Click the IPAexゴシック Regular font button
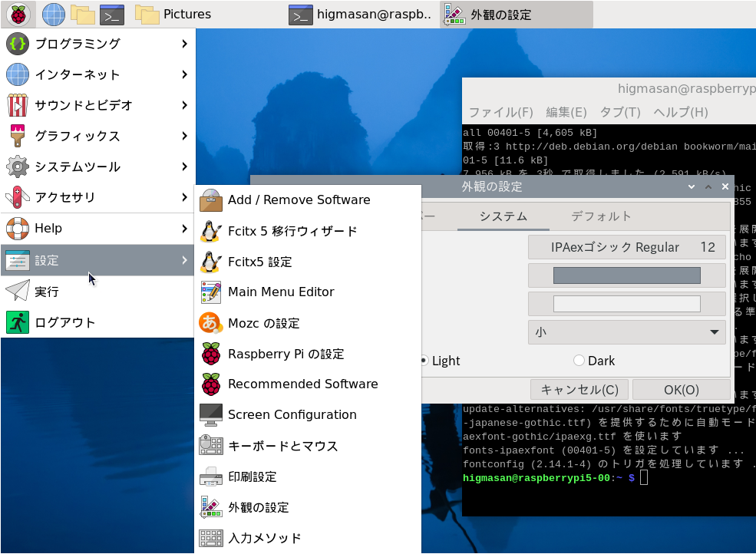 pyautogui.click(x=626, y=247)
